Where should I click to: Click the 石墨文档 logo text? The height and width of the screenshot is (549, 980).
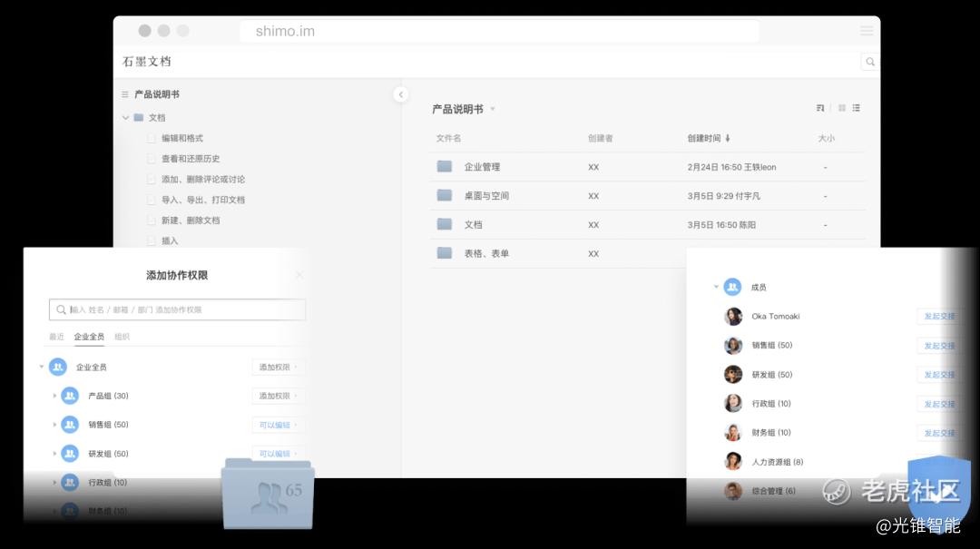point(147,62)
